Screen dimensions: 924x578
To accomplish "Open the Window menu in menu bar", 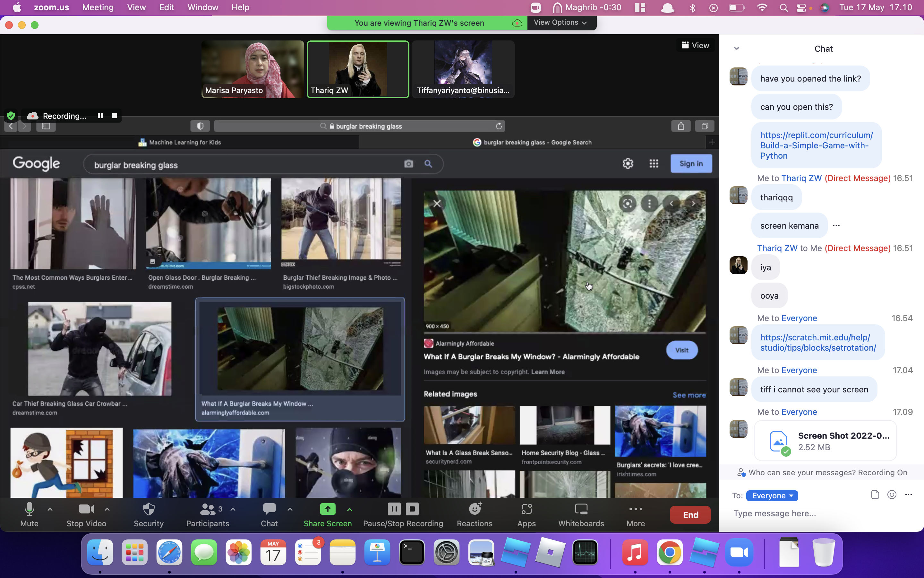I will coord(203,7).
